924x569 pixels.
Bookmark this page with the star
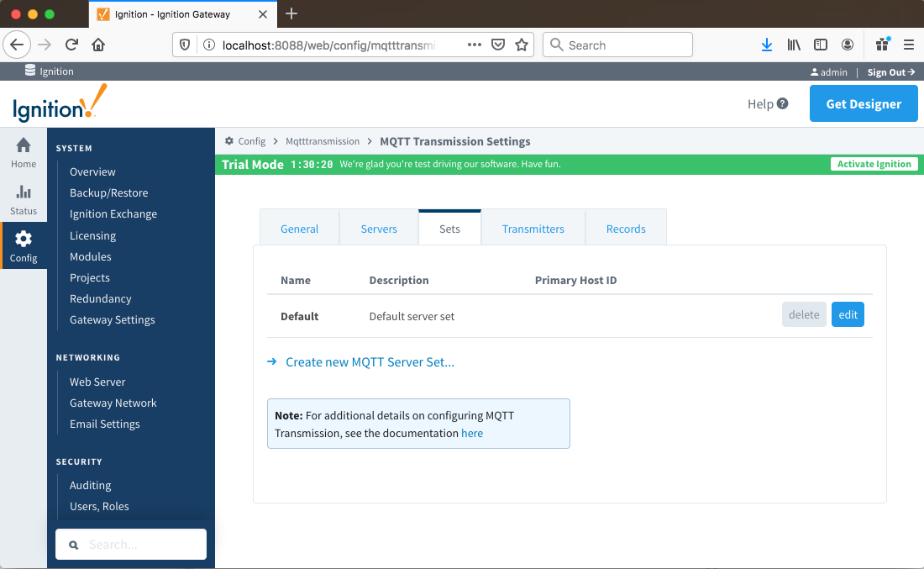[522, 45]
